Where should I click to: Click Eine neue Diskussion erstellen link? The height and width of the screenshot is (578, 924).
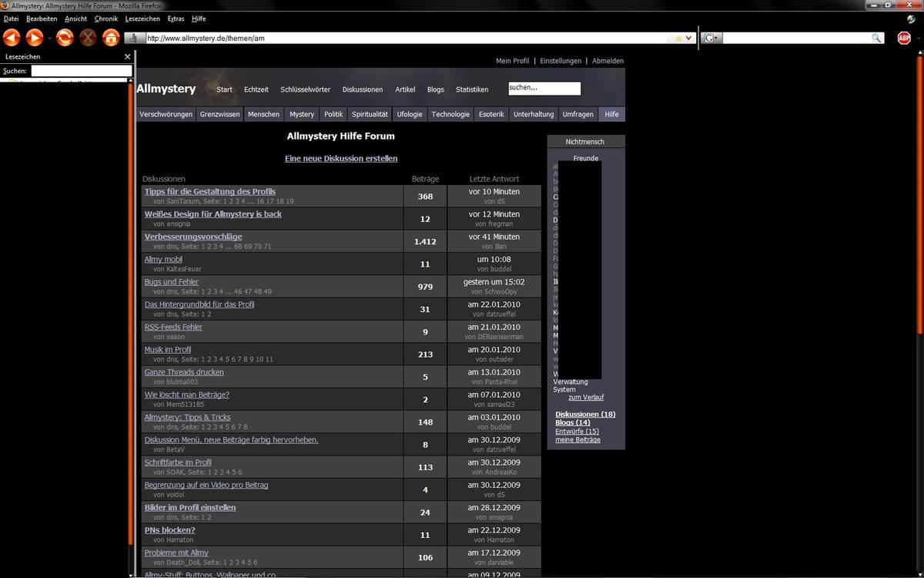(341, 158)
